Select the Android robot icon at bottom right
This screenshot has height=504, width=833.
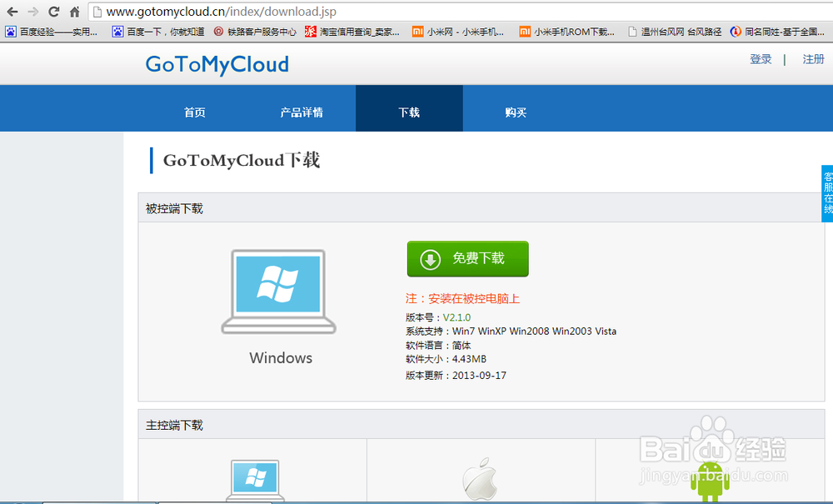click(x=711, y=481)
